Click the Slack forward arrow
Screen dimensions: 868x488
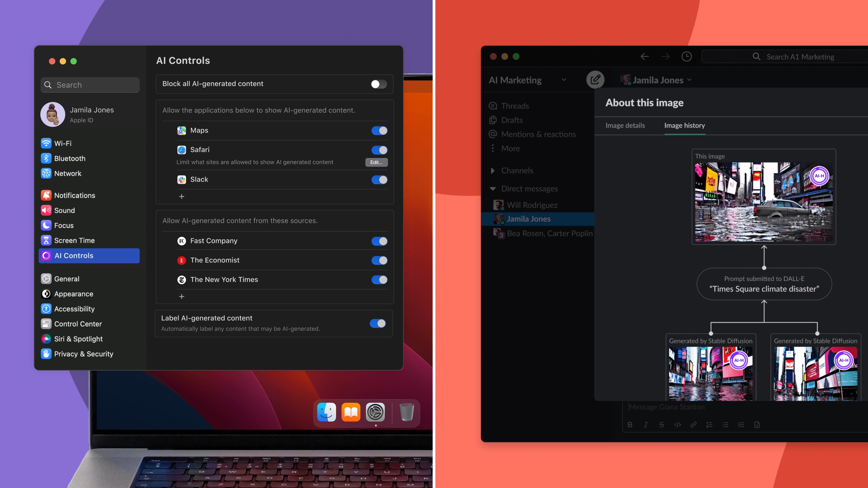tap(665, 56)
